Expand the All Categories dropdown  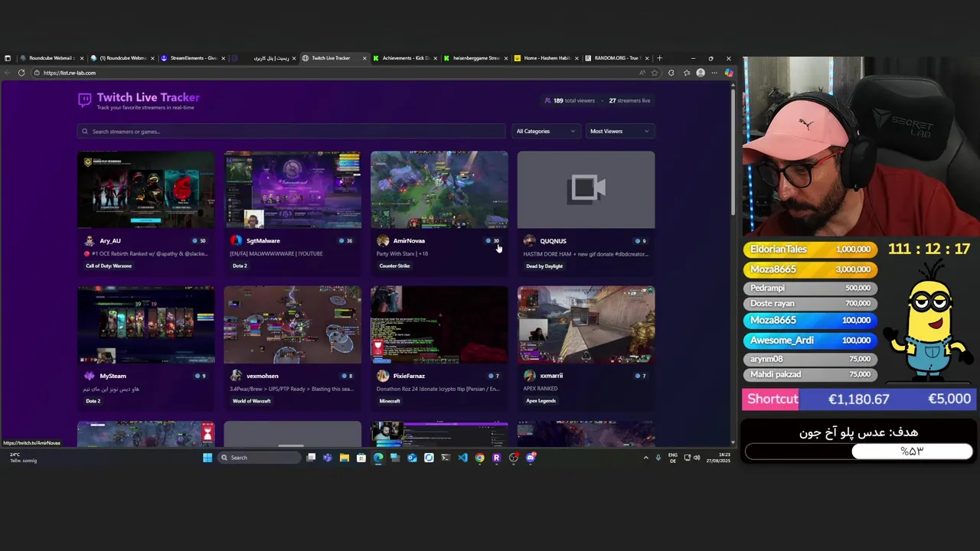tap(546, 132)
